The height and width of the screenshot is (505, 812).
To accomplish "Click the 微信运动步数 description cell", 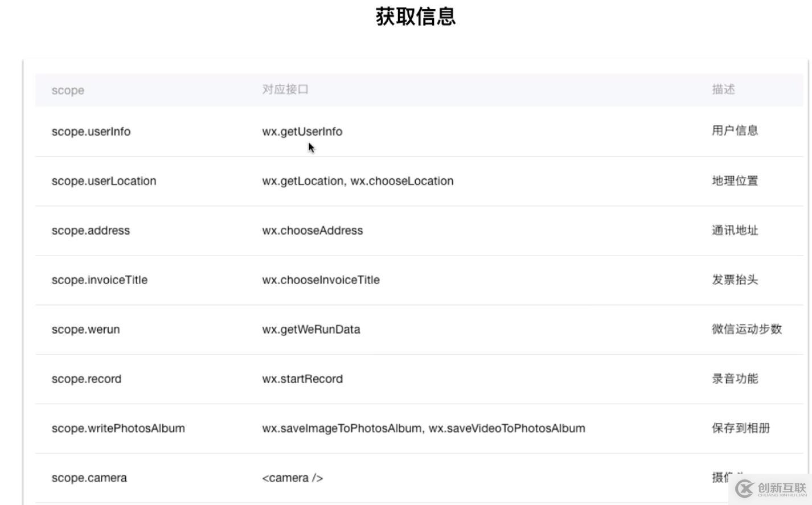I will click(x=747, y=329).
